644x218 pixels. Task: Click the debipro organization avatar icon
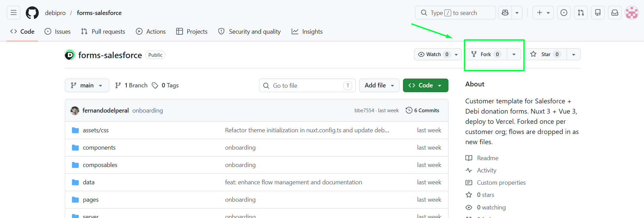tap(70, 55)
